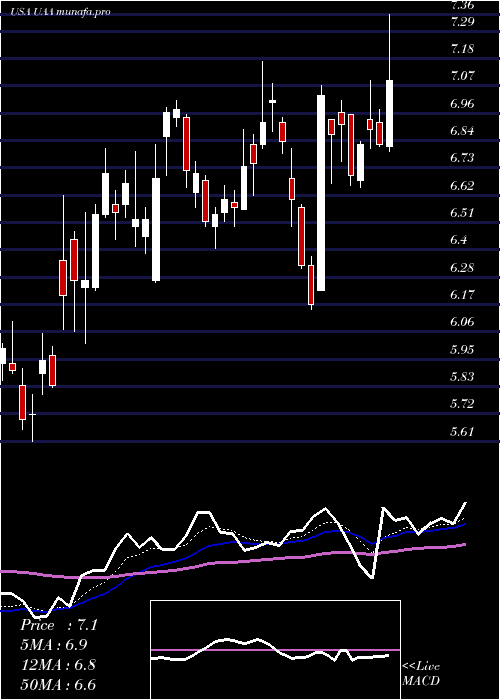Click the MACD inset chart box
This screenshot has height=700, width=500.
tap(275, 650)
